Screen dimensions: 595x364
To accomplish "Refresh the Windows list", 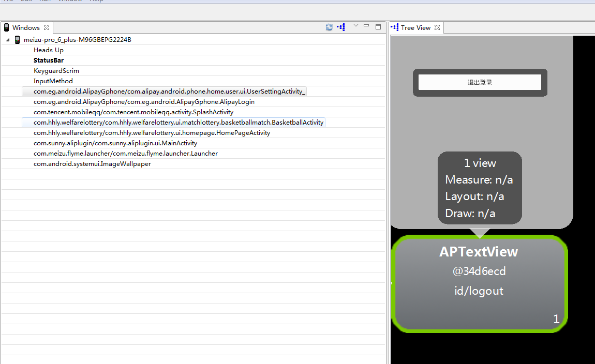I will tap(329, 27).
